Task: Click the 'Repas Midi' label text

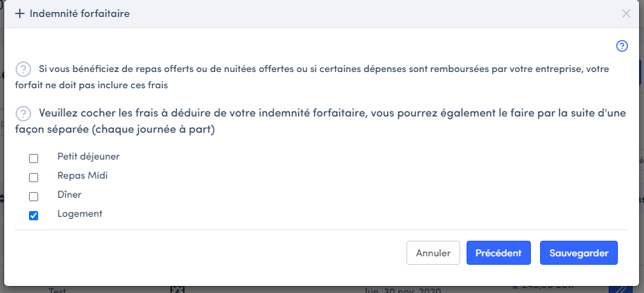Action: click(82, 175)
